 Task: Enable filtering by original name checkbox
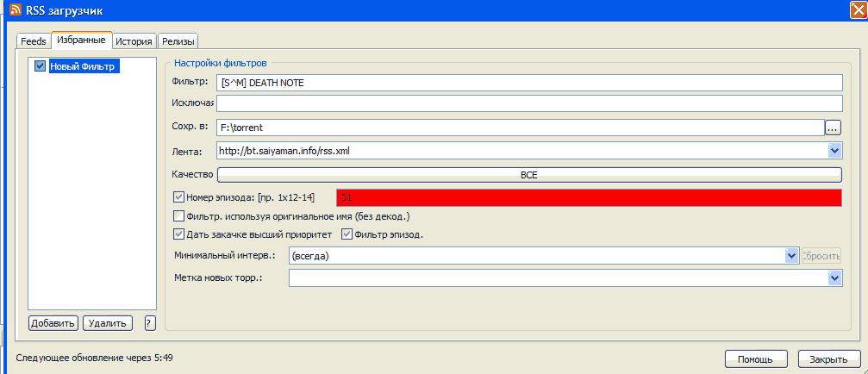tap(179, 215)
